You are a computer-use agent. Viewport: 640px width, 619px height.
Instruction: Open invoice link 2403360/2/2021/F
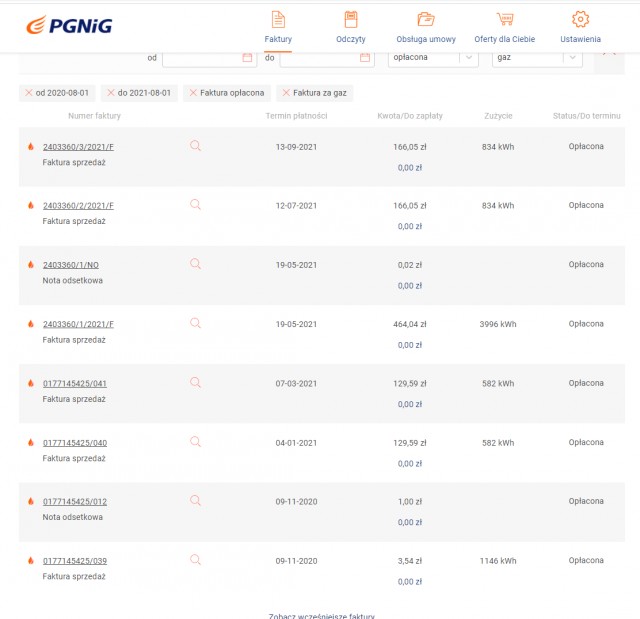coord(78,206)
